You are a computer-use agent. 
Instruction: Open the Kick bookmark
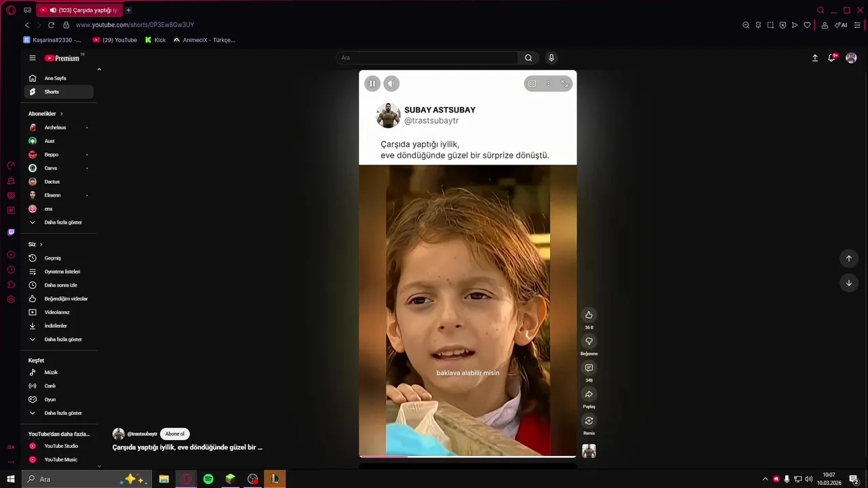(155, 40)
